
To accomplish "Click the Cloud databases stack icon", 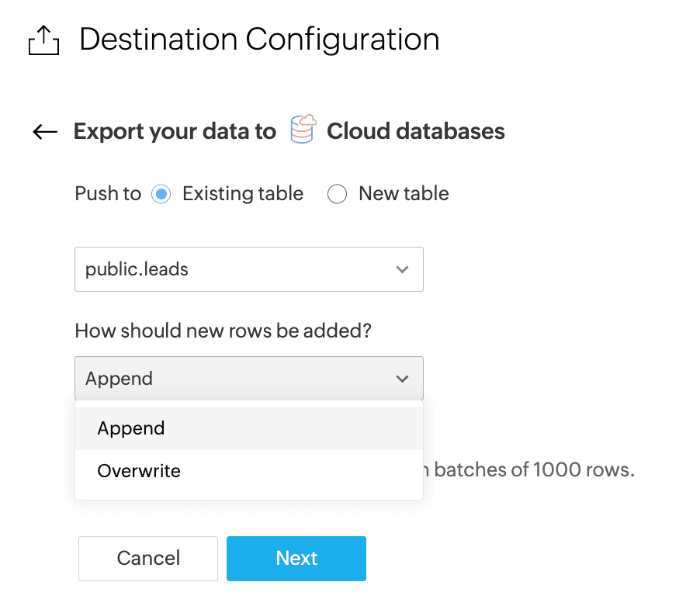I will [x=303, y=130].
